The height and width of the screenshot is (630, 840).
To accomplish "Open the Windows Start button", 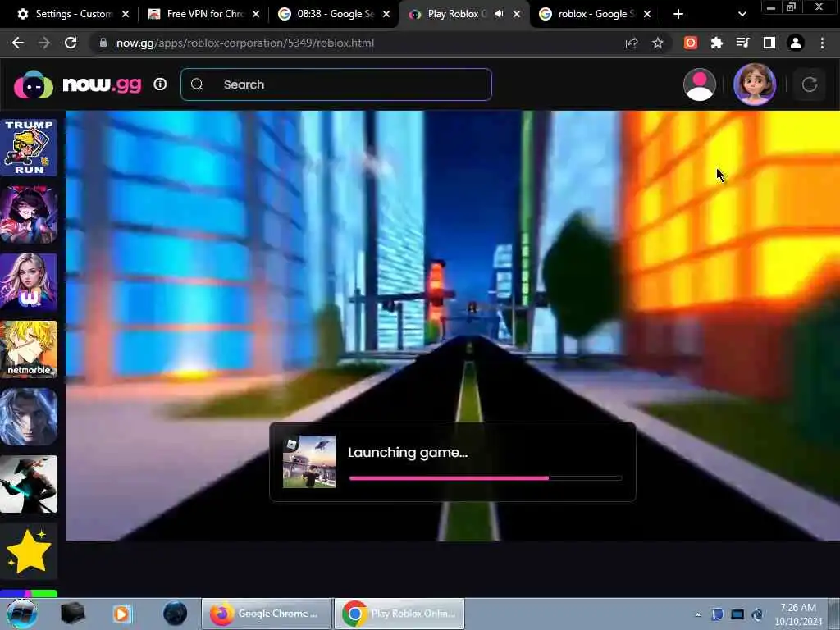I will pos(22,614).
